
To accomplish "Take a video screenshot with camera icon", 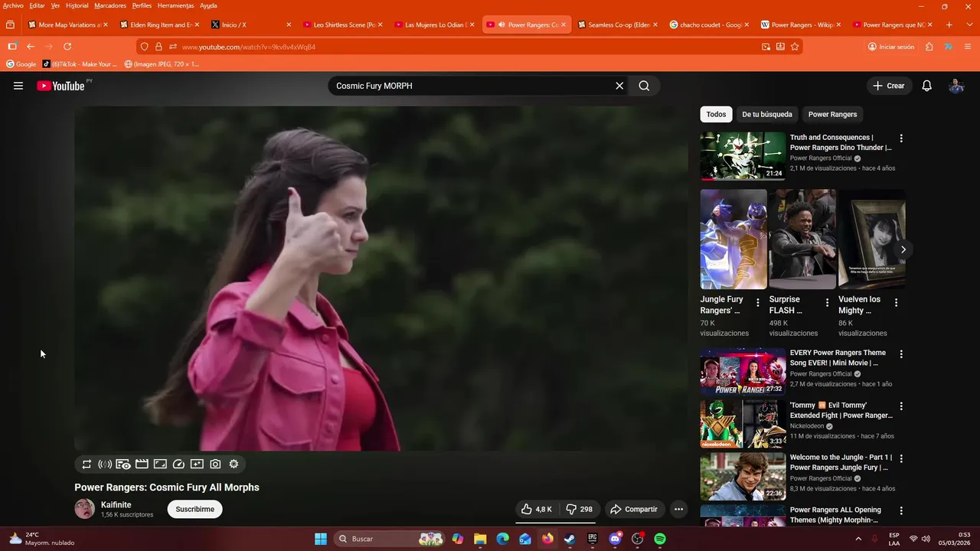I will pos(215,464).
